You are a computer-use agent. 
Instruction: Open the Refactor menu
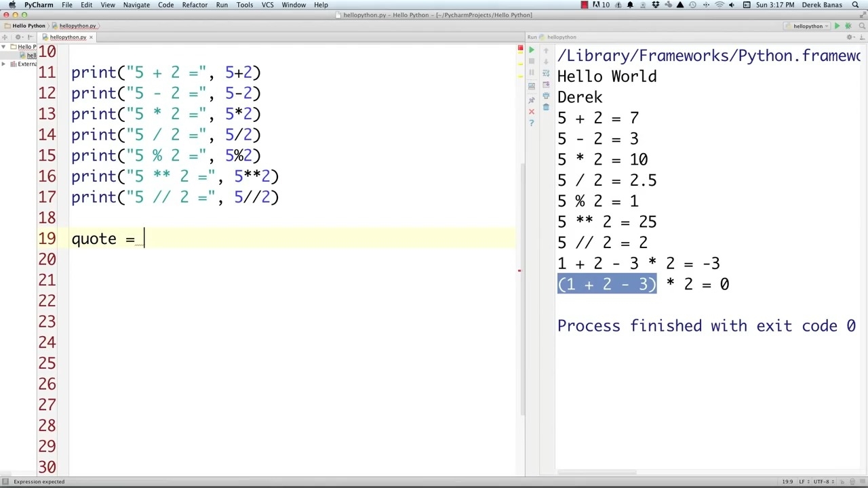pos(194,5)
